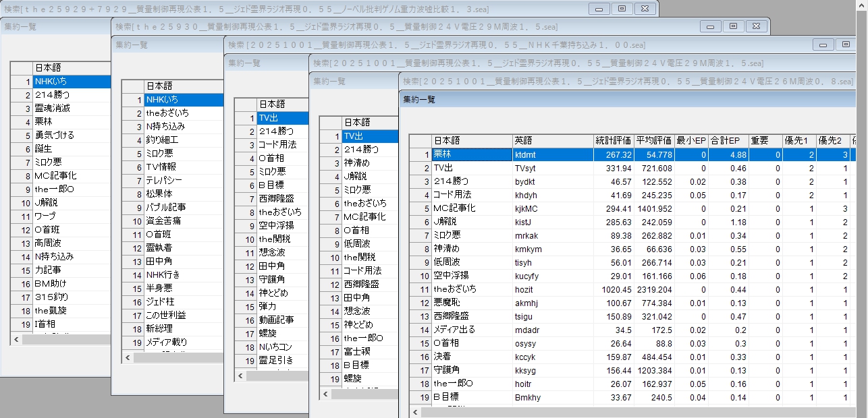This screenshot has height=418, width=868.
Task: Close the the25929+7929 search window
Action: (645, 9)
